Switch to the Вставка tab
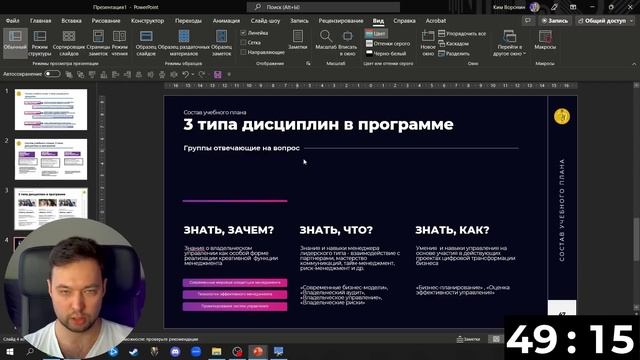Image resolution: width=640 pixels, height=360 pixels. (x=71, y=20)
